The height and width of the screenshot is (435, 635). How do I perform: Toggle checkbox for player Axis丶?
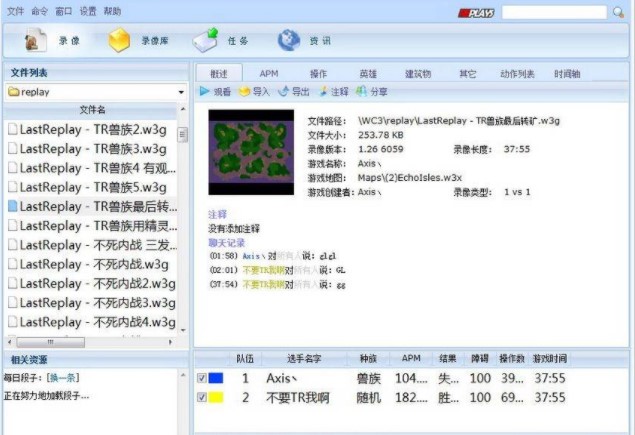point(203,378)
